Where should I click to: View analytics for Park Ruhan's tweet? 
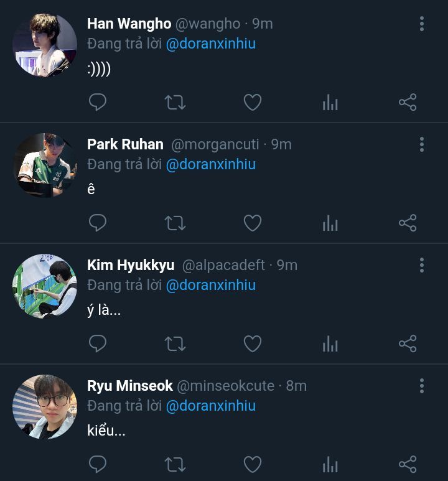point(330,223)
